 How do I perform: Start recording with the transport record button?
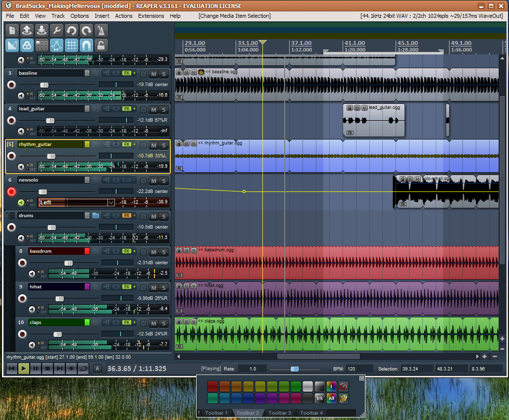click(71, 369)
